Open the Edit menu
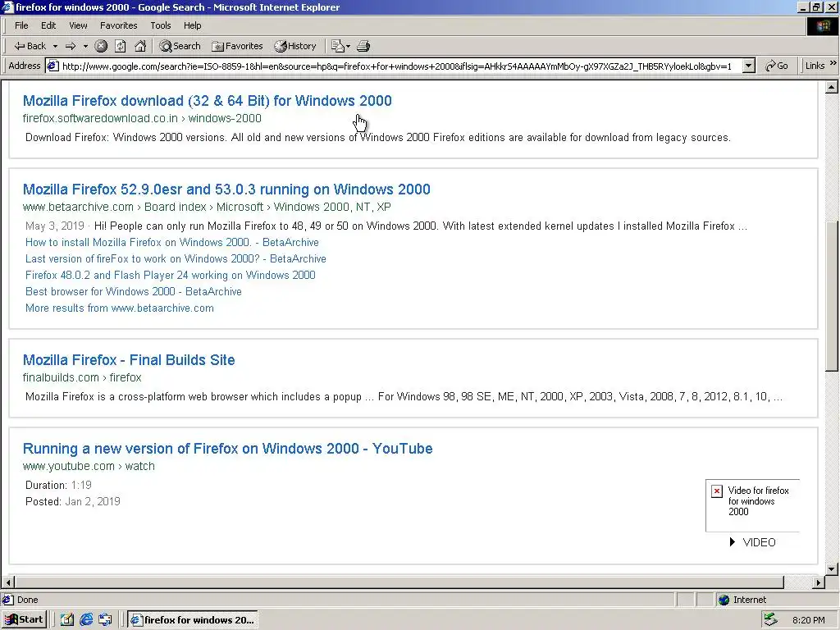 (48, 25)
